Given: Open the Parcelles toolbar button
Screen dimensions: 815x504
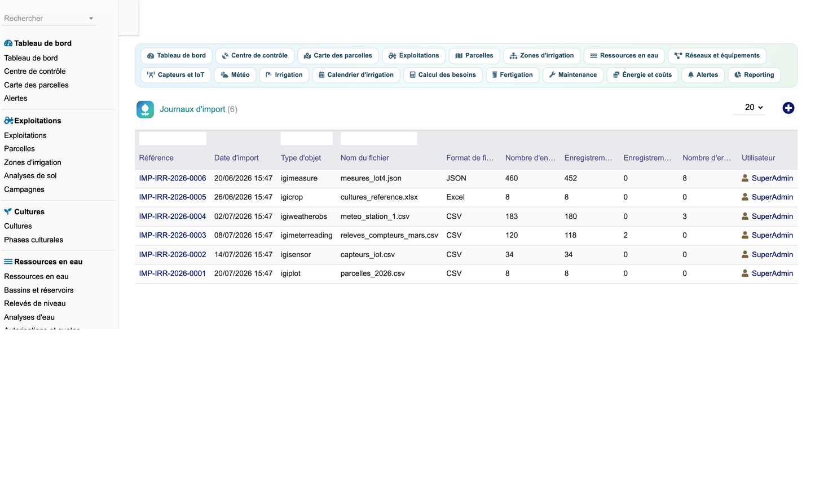Looking at the screenshot, I should [x=474, y=56].
